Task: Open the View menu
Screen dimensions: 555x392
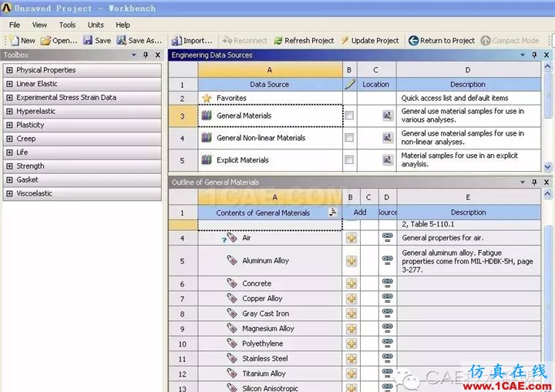Action: pos(39,25)
